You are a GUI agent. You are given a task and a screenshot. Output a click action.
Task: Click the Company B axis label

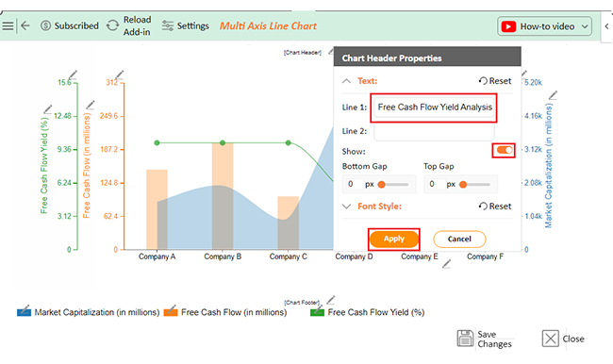coord(223,256)
